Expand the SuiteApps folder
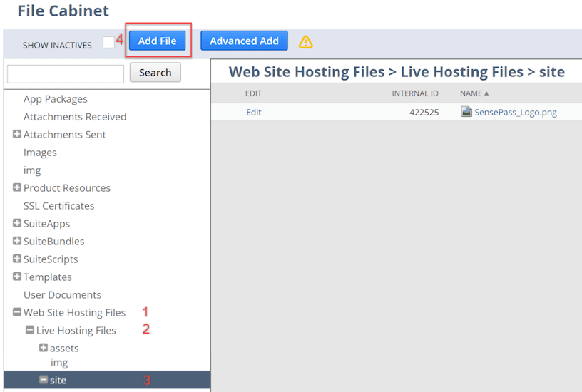 16,223
